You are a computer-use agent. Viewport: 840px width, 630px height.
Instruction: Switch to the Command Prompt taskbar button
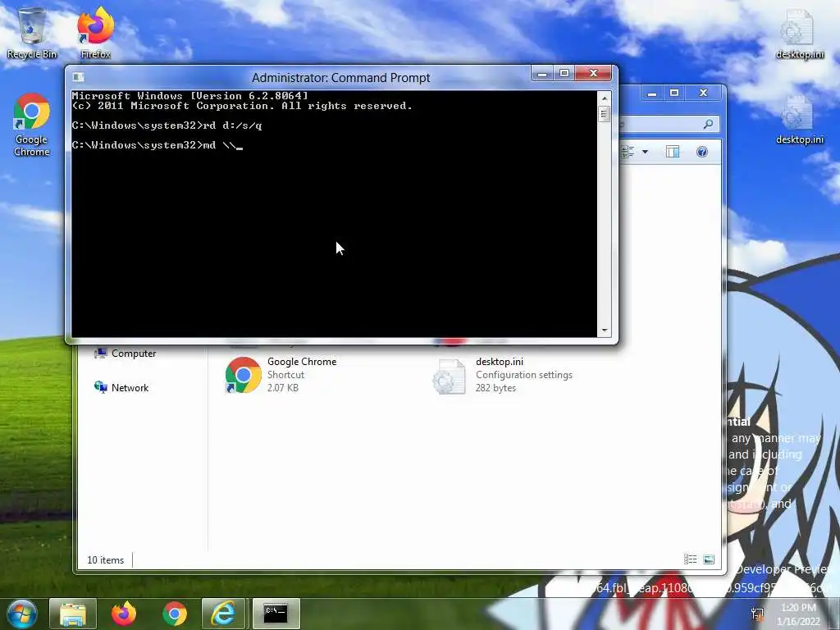(x=276, y=614)
